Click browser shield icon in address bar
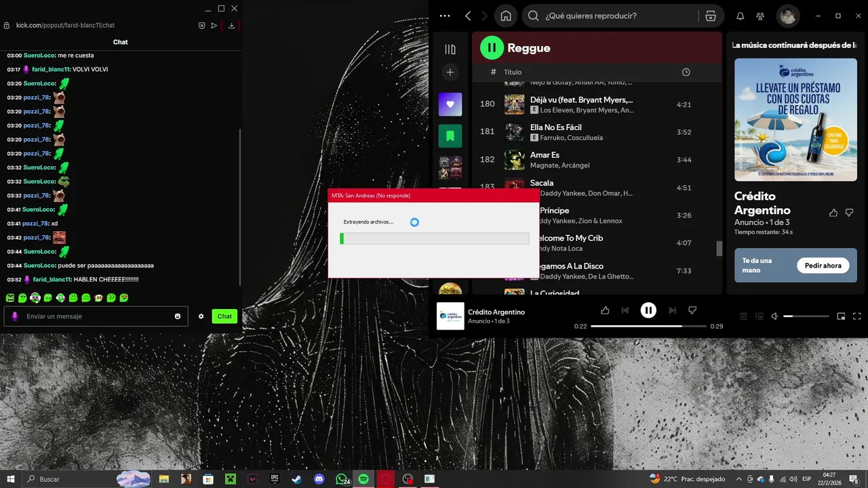Image resolution: width=868 pixels, height=488 pixels. (201, 25)
